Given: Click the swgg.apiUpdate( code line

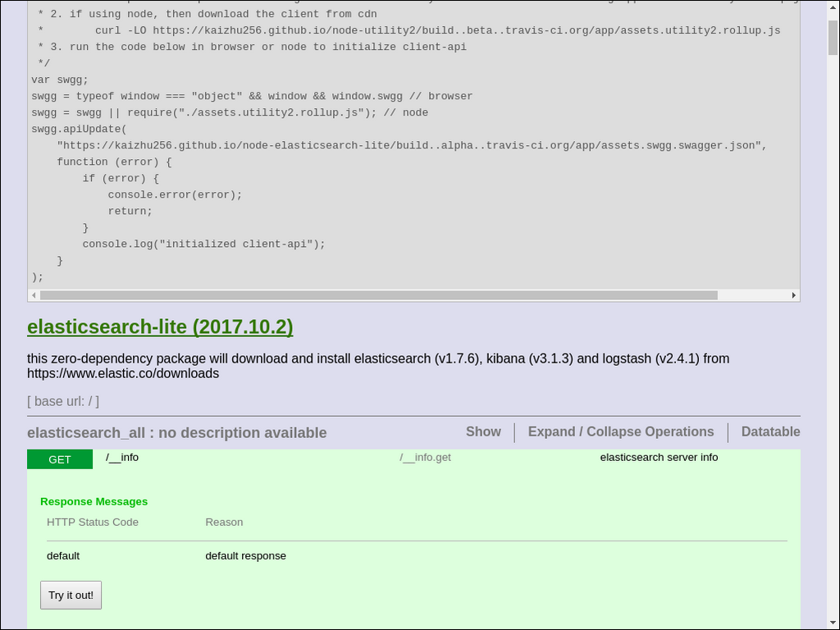Looking at the screenshot, I should (x=80, y=129).
